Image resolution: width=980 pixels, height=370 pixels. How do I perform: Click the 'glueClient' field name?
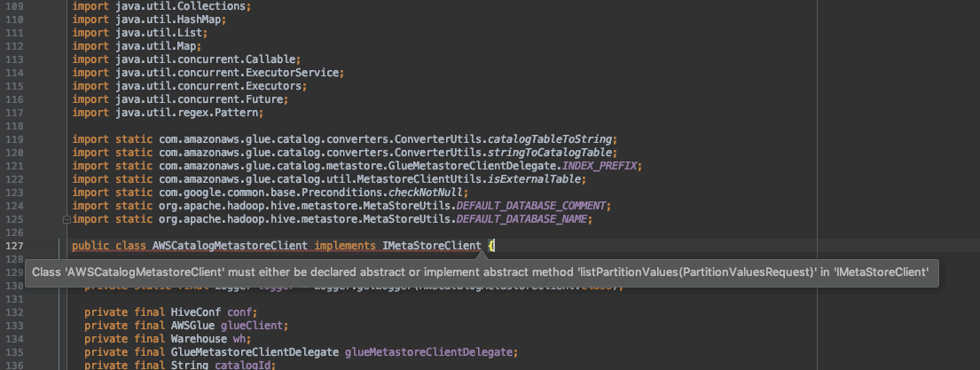[252, 326]
